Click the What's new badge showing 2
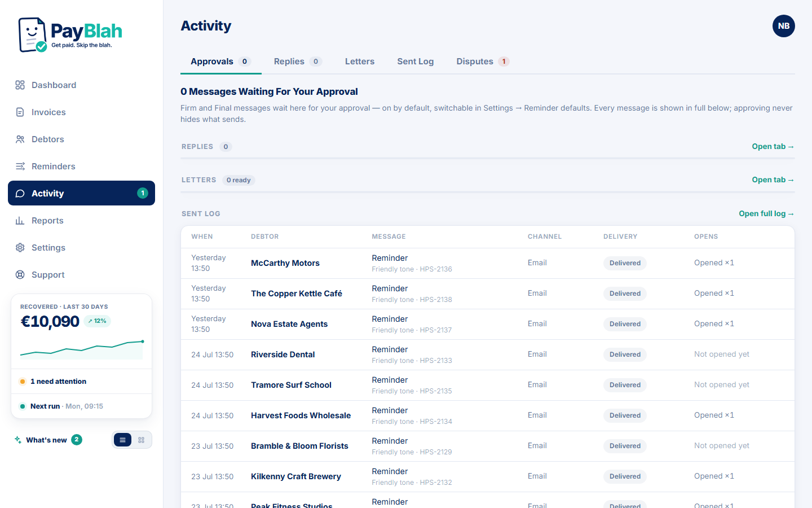 point(77,440)
